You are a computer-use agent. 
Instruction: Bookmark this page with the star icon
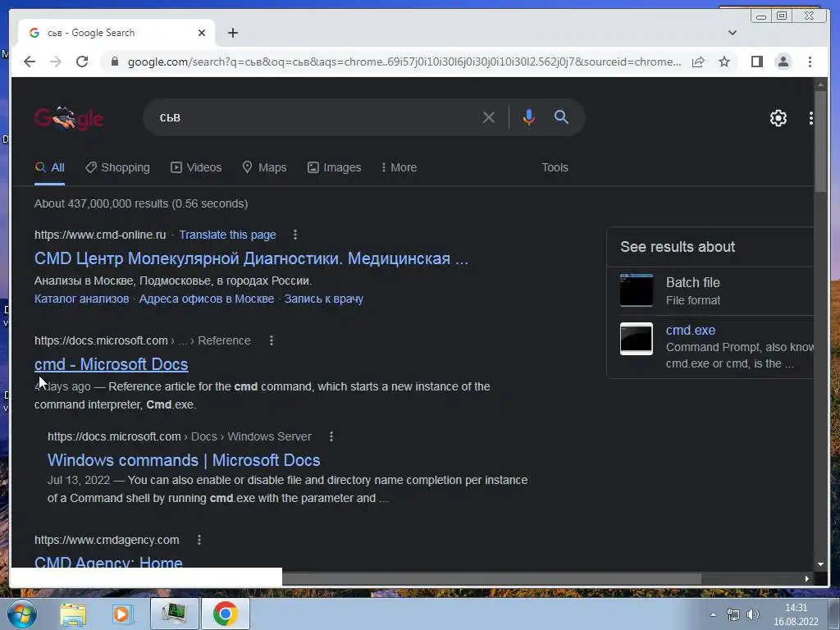pyautogui.click(x=724, y=62)
